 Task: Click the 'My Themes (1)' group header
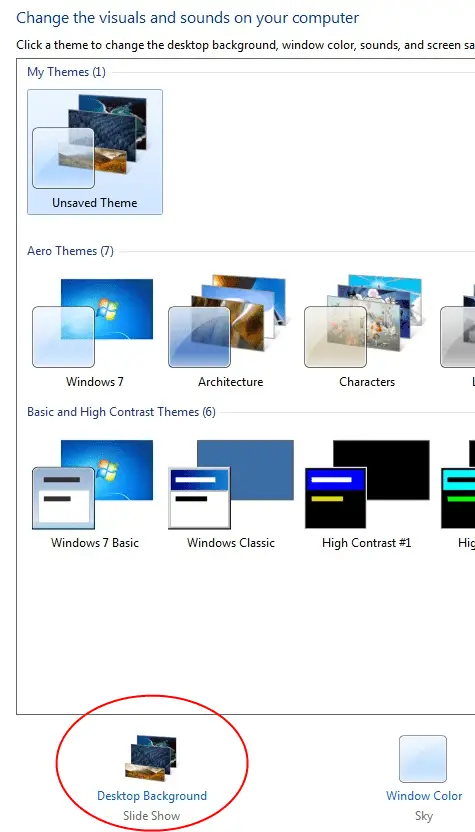pos(66,72)
